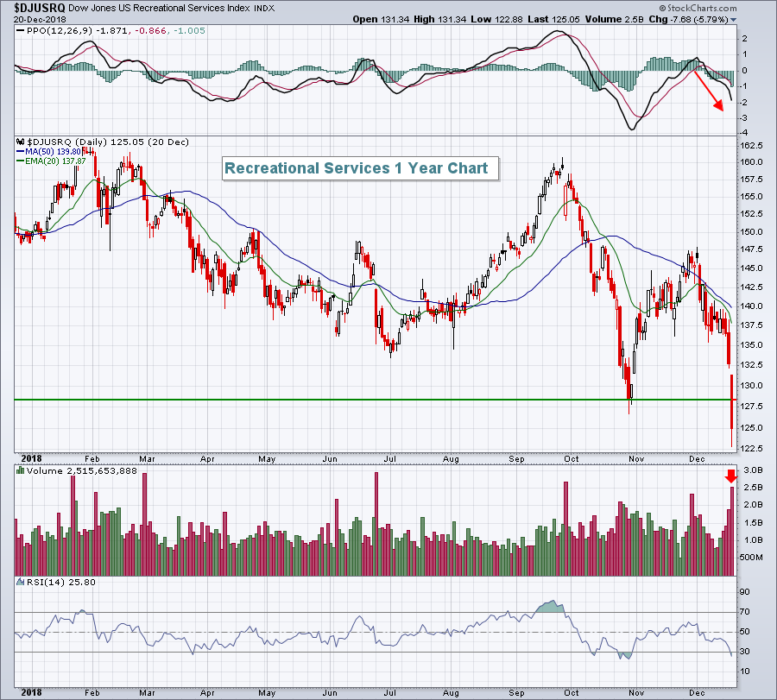This screenshot has width=777, height=700.
Task: Click the 90 RSI axis label
Action: 745,592
